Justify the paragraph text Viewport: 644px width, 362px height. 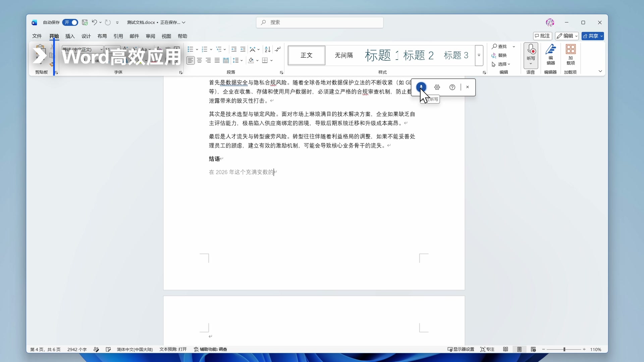(217, 60)
